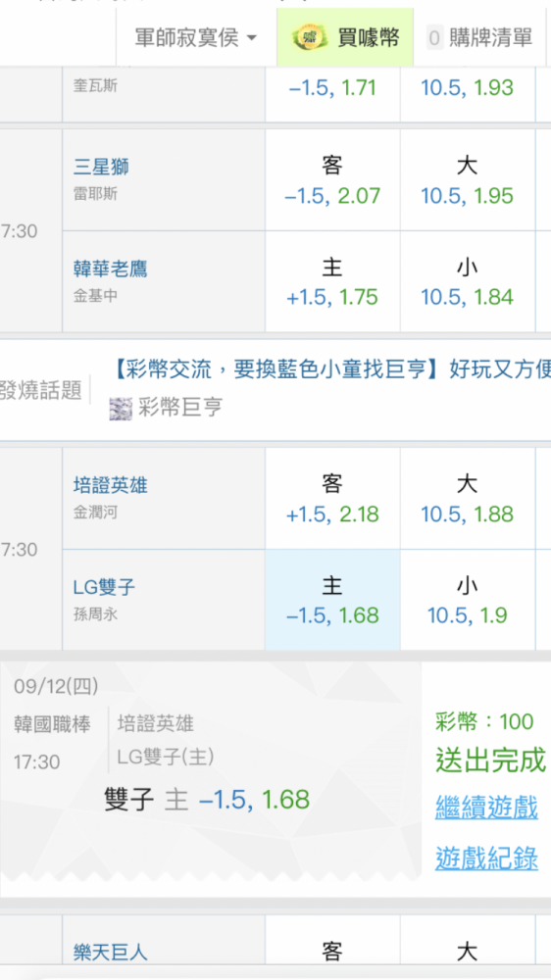551x980 pixels.
Task: Pick 大 10.5, 1.88 for 培證英雄 game
Action: tap(468, 499)
